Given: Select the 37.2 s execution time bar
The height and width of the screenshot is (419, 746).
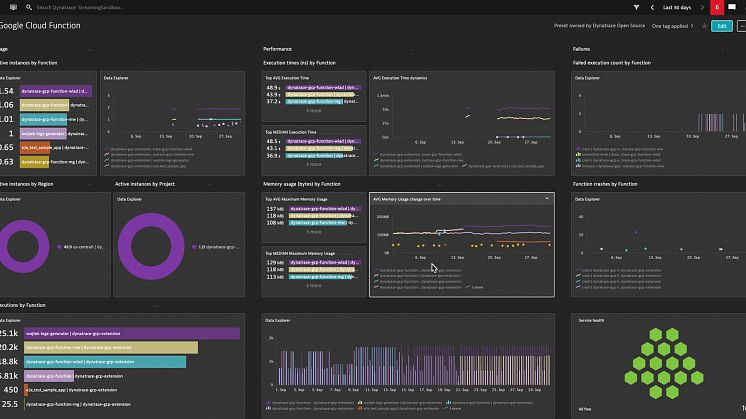Looking at the screenshot, I should click(314, 101).
